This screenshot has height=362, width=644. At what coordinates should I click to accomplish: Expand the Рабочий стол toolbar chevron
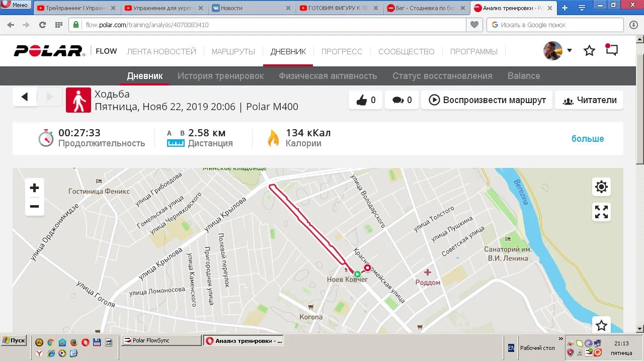[560, 339]
